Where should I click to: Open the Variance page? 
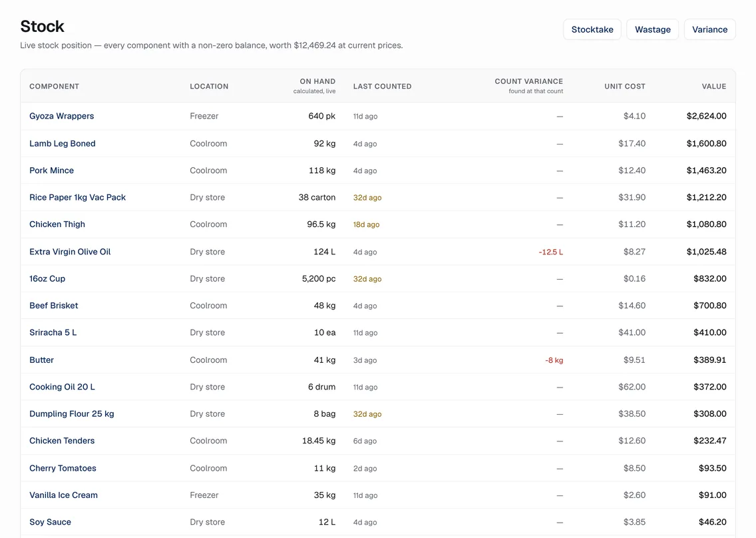pos(709,29)
